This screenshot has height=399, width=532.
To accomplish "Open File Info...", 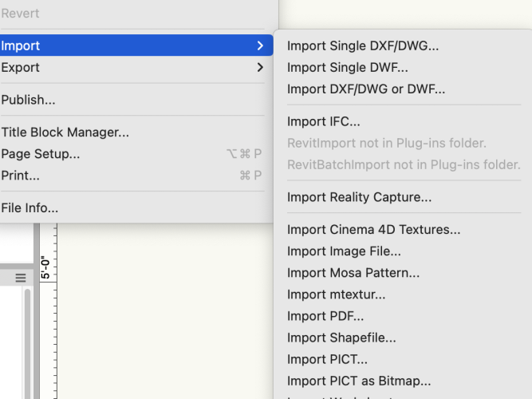I will (30, 208).
